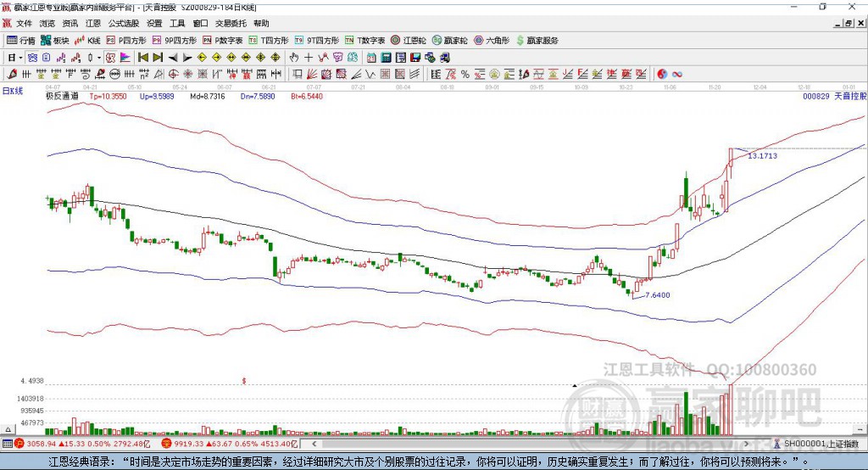
Task: Click the red $ marker on chart
Action: 244,381
